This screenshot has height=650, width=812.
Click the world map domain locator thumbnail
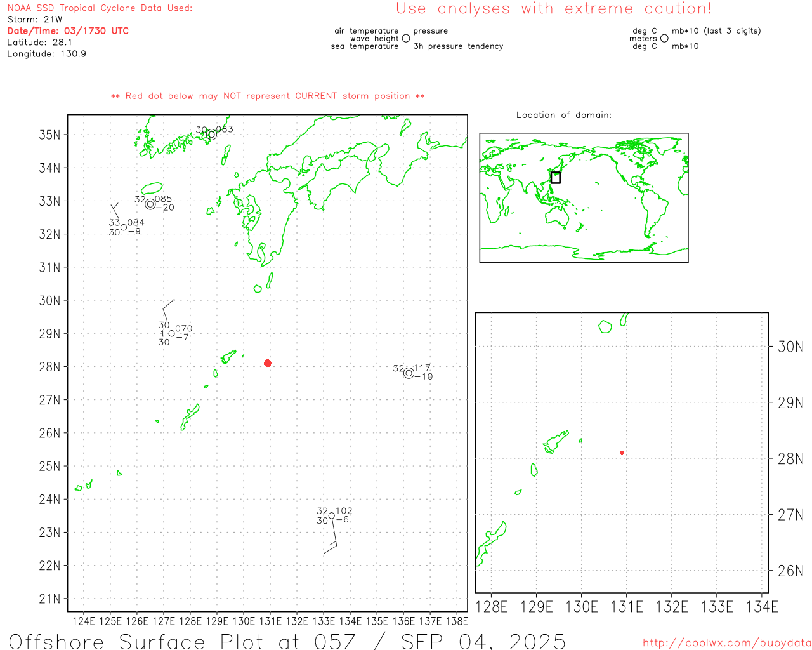click(584, 198)
